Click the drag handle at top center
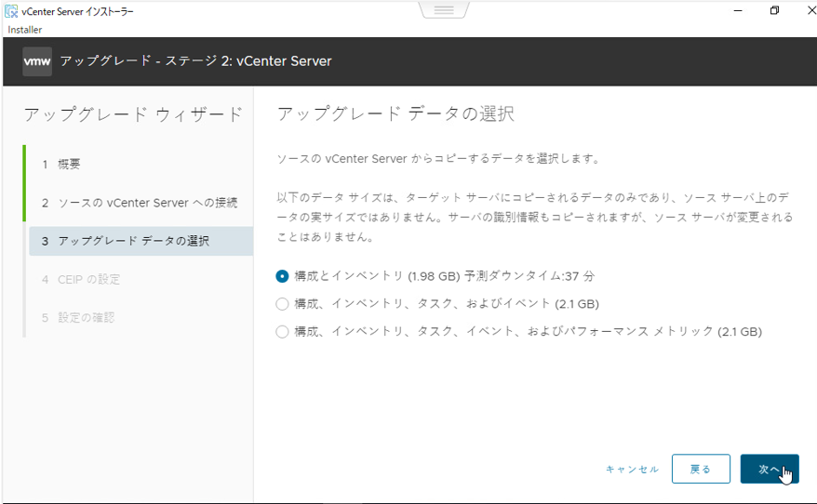817x504 pixels. click(444, 10)
